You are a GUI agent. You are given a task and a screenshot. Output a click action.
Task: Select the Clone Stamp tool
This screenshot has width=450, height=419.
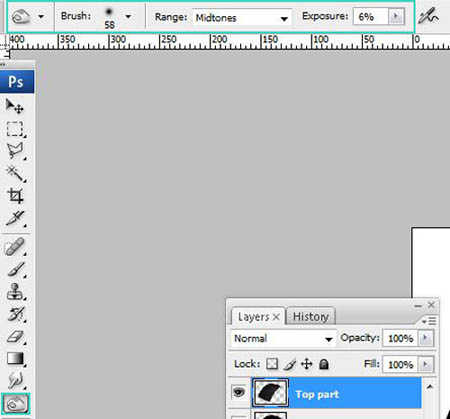(x=15, y=292)
